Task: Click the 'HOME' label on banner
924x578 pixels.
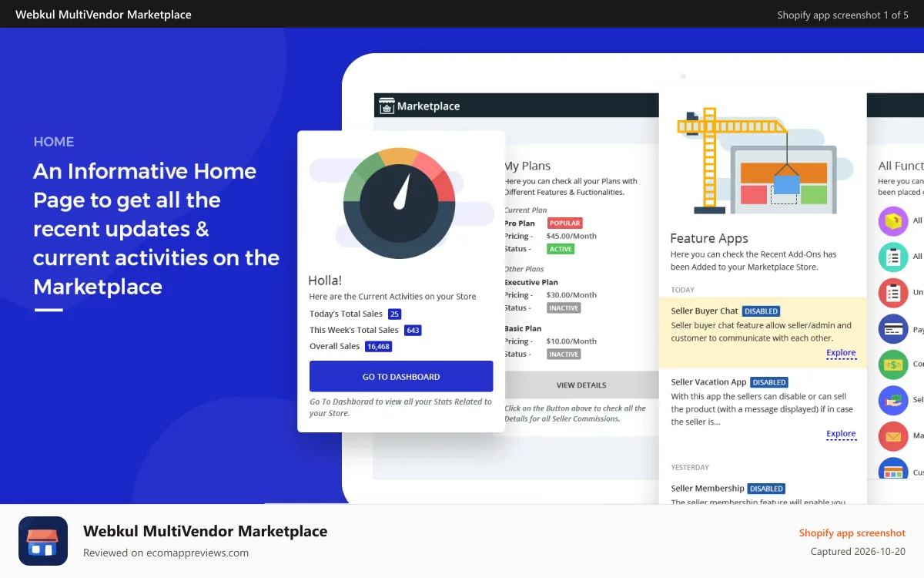Action: (x=54, y=142)
